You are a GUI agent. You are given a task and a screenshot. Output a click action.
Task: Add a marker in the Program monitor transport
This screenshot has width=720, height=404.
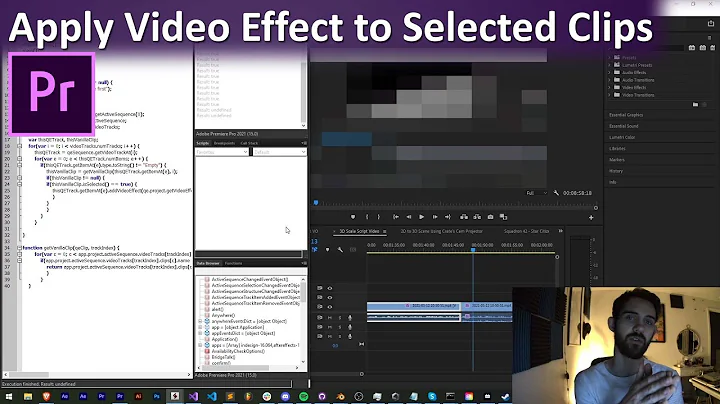(353, 217)
